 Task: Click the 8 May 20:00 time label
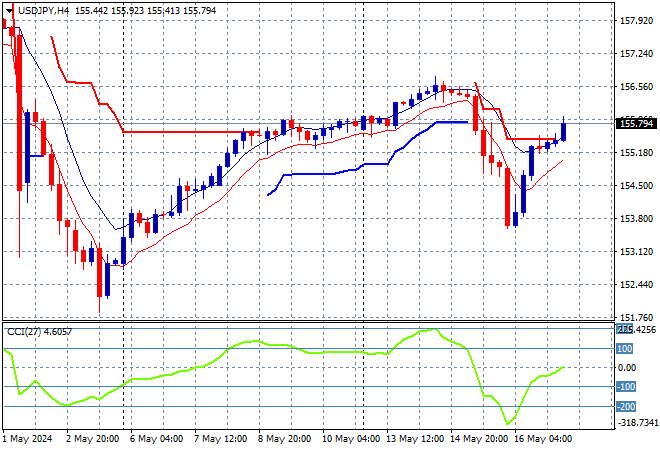point(284,439)
